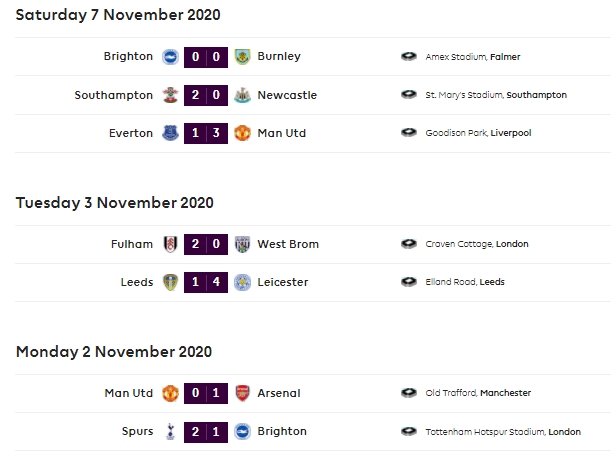Click the Amex Stadium, Falmer venue link
611x455 pixels.
473,57
